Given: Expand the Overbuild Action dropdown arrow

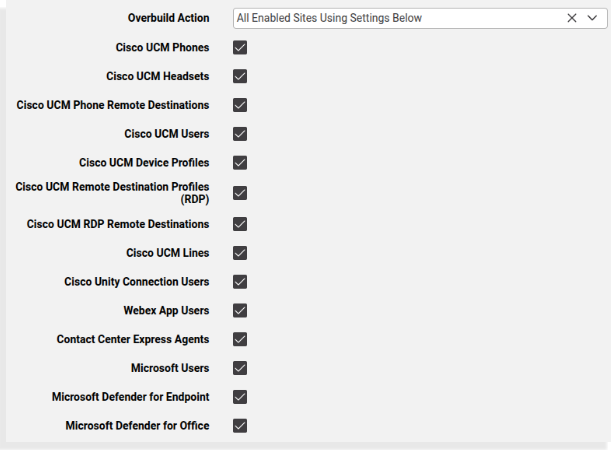Looking at the screenshot, I should coord(592,18).
